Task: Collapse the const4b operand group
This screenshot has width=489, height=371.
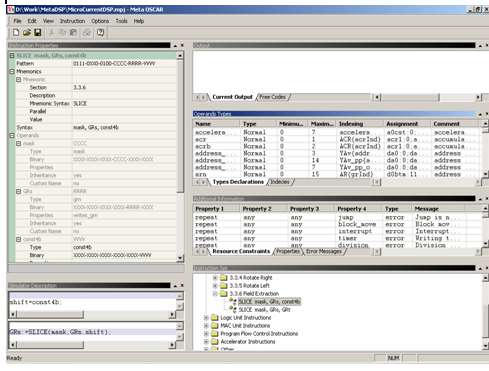Action: [x=19, y=239]
